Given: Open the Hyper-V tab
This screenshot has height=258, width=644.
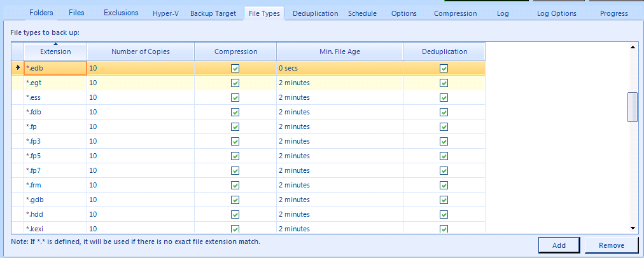Looking at the screenshot, I should [165, 13].
